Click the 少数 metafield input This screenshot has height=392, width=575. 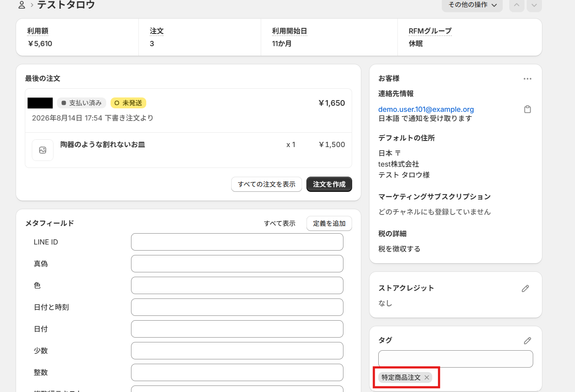[237, 351]
